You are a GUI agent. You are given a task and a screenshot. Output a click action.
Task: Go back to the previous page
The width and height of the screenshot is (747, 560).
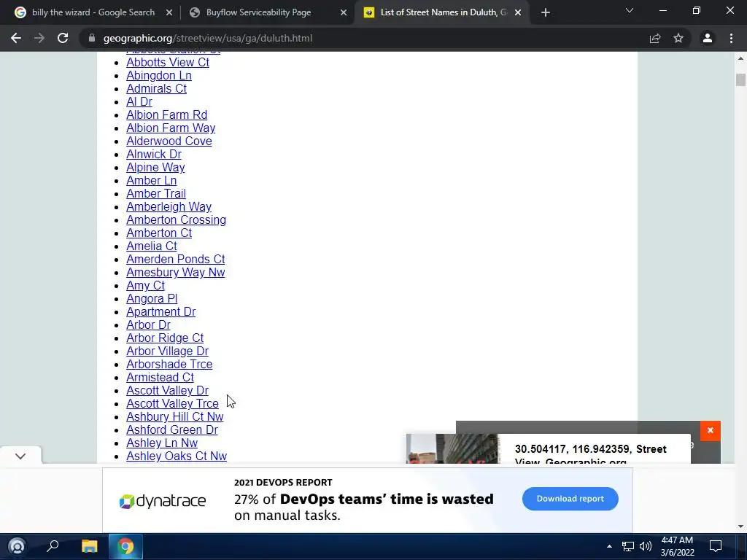(16, 38)
